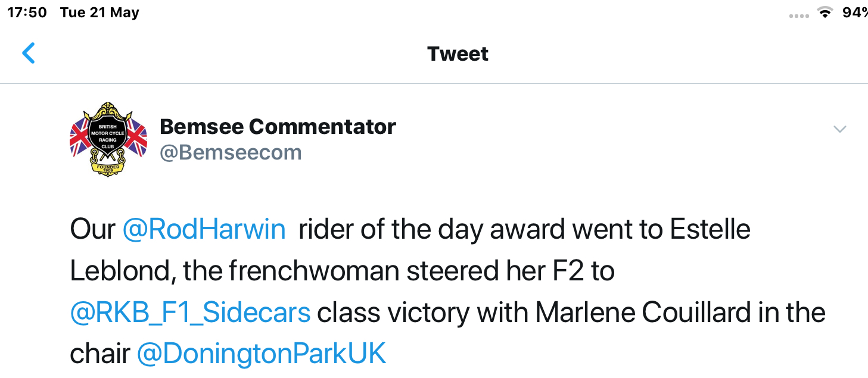Viewport: 868px width, 378px height.
Task: Tap the word chair in the tweet
Action: 100,354
